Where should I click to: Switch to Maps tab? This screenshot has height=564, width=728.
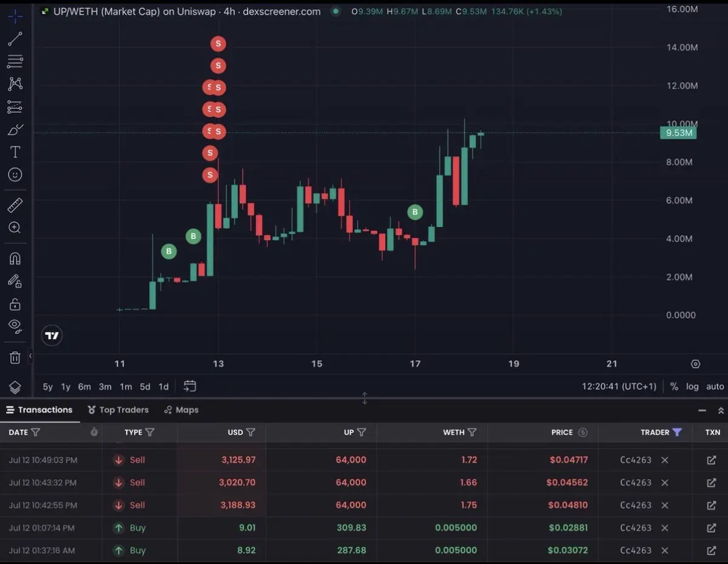pos(181,410)
